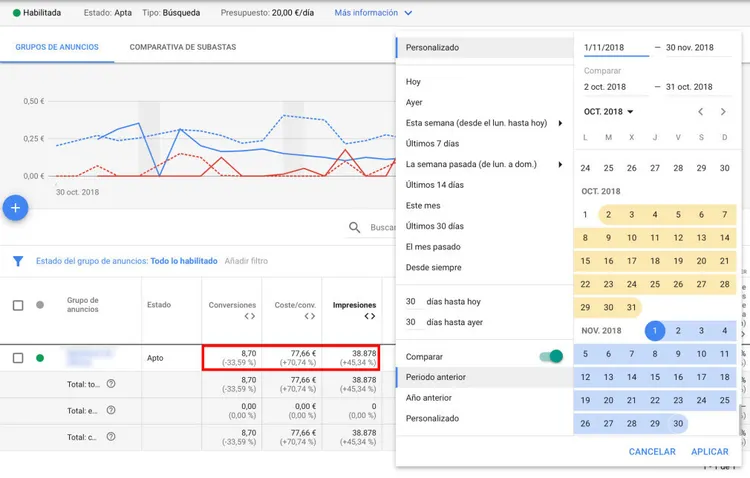Click the help icon beside Total: c...
The image size is (750, 478).
(x=111, y=436)
